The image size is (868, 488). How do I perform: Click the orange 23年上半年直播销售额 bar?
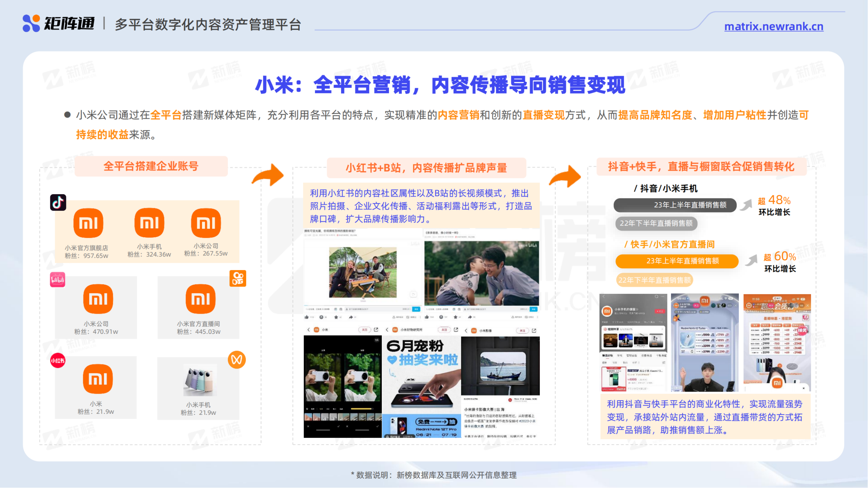677,261
